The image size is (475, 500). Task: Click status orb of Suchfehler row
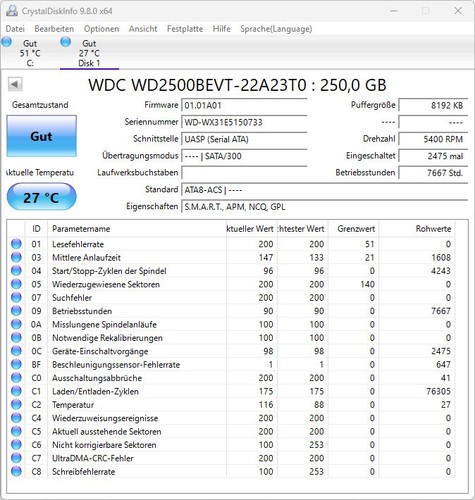pos(16,297)
